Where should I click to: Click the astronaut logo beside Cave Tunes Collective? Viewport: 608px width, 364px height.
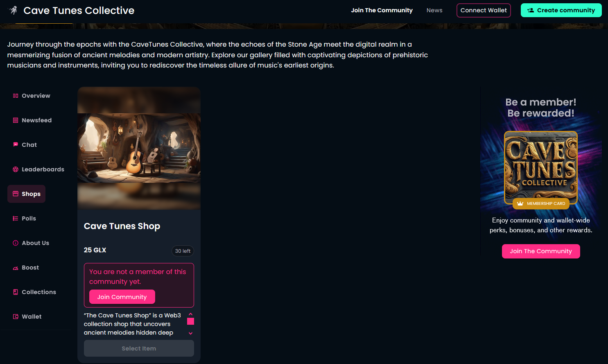pyautogui.click(x=14, y=10)
